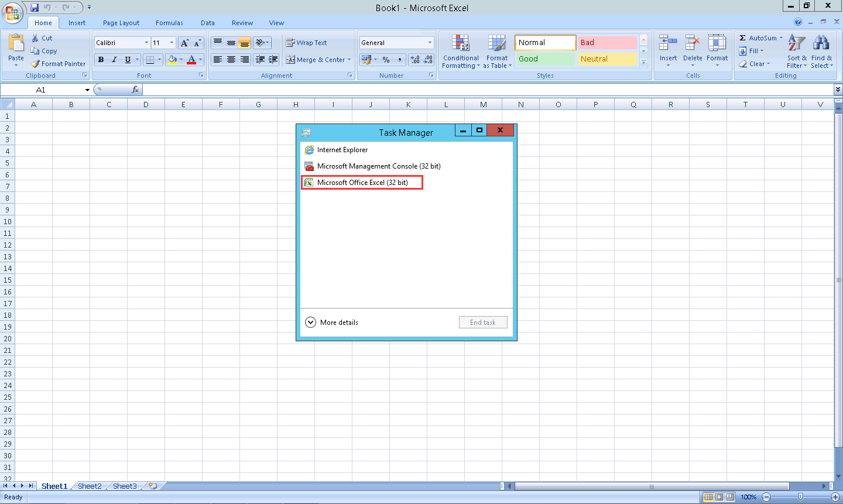Apply Good cell style
The height and width of the screenshot is (504, 843).
click(x=545, y=59)
